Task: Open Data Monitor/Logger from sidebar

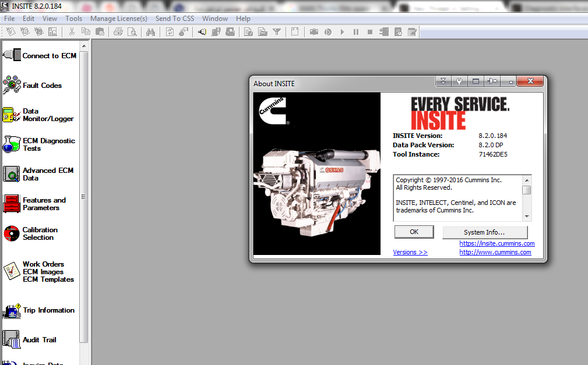Action: [38, 115]
